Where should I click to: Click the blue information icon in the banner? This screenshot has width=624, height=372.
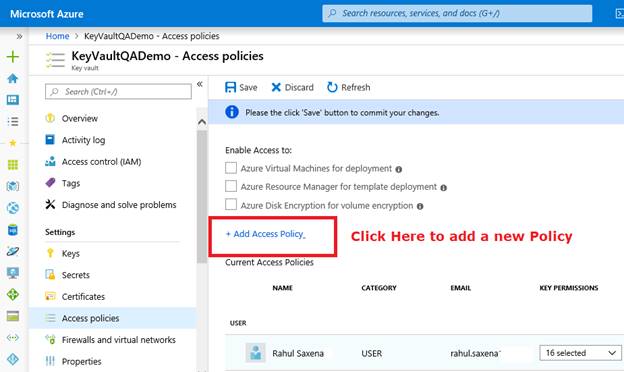pos(232,112)
